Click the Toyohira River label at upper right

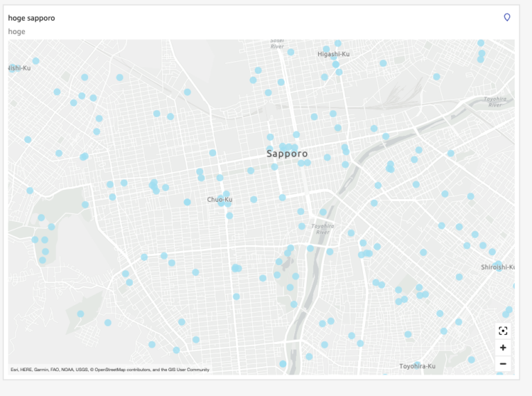click(493, 101)
